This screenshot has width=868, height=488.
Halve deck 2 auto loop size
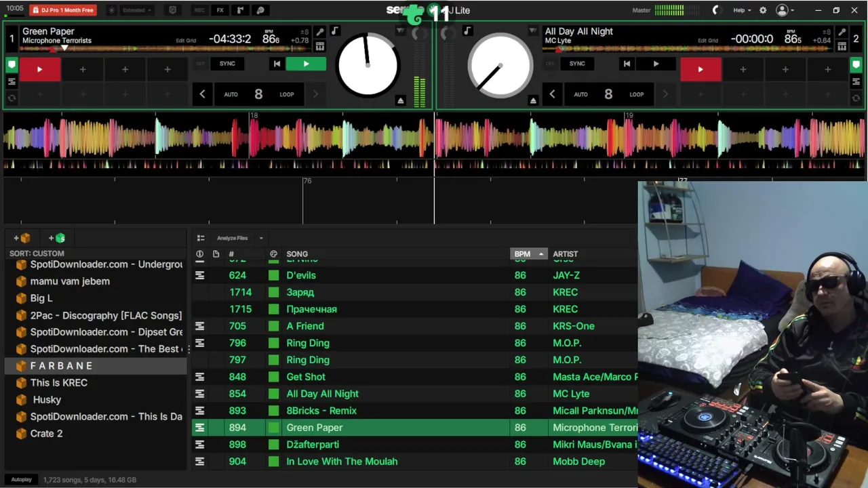[x=552, y=94]
